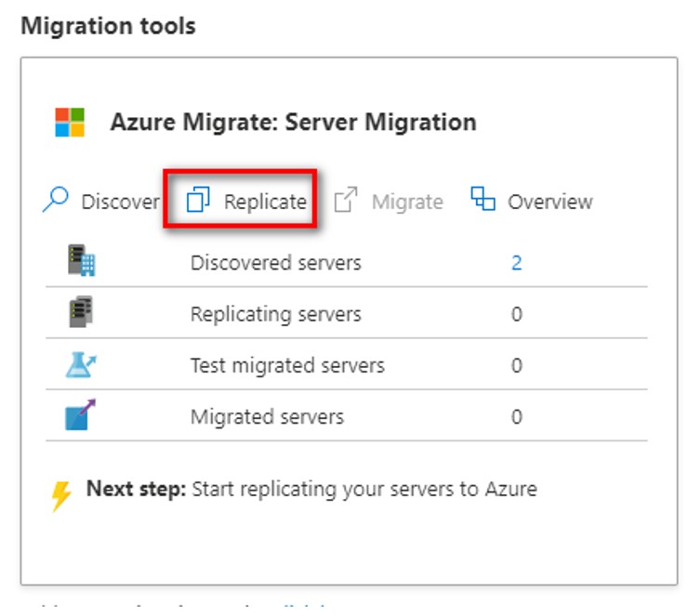Click the Test migrated servers row label
Viewport: 688px width, 616px height.
click(287, 366)
